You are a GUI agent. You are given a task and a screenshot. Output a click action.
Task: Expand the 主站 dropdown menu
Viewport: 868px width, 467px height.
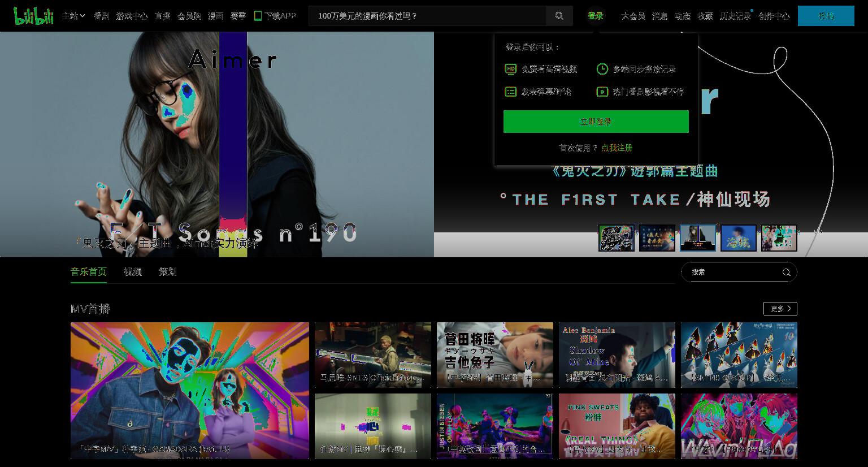click(73, 16)
